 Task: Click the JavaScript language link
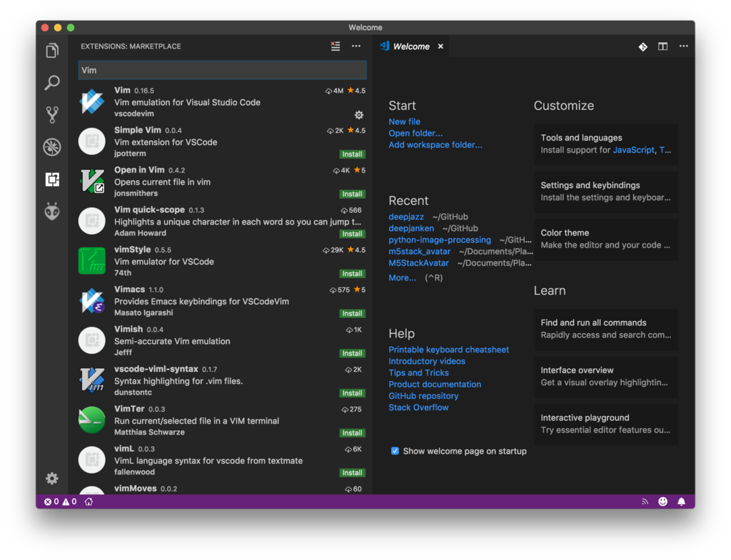(633, 150)
